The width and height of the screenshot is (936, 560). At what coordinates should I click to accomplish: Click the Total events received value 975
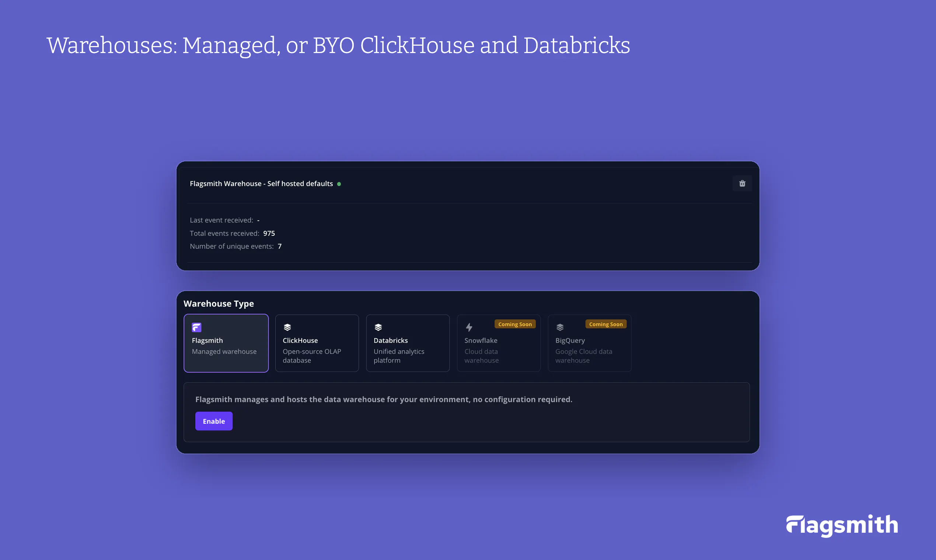pyautogui.click(x=269, y=233)
